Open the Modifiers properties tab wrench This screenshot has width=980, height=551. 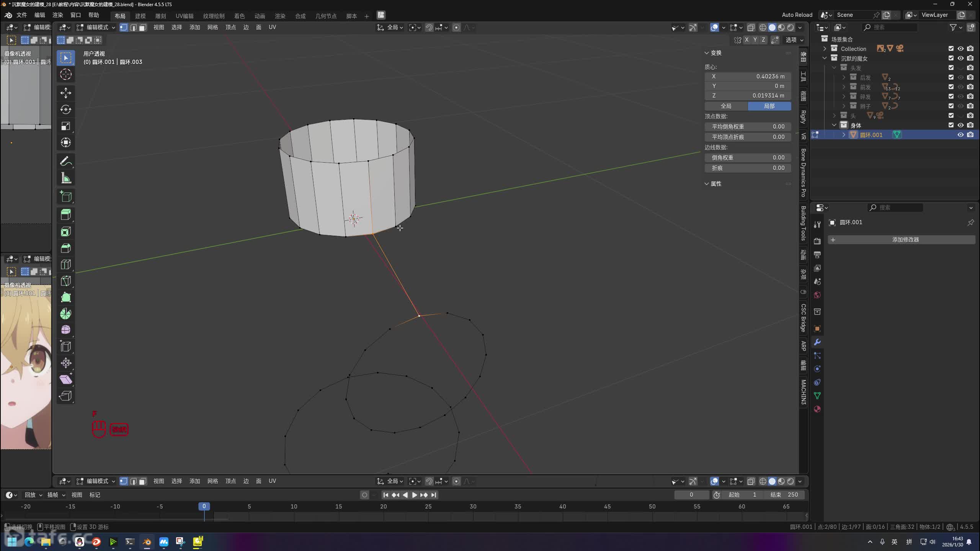point(817,342)
